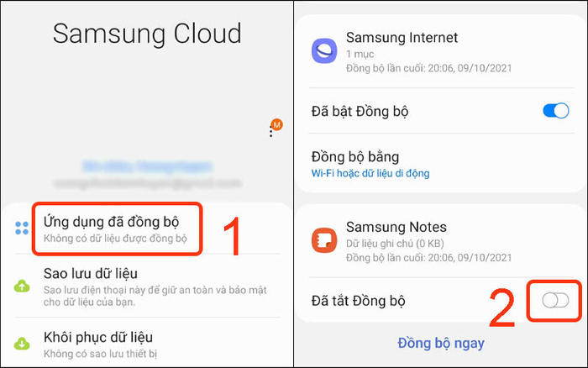Click the green cloud download restore icon

(22, 344)
